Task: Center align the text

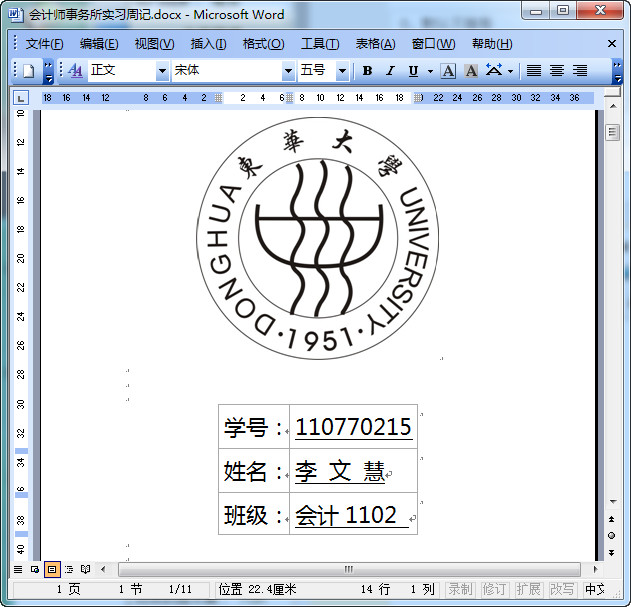Action: click(557, 71)
